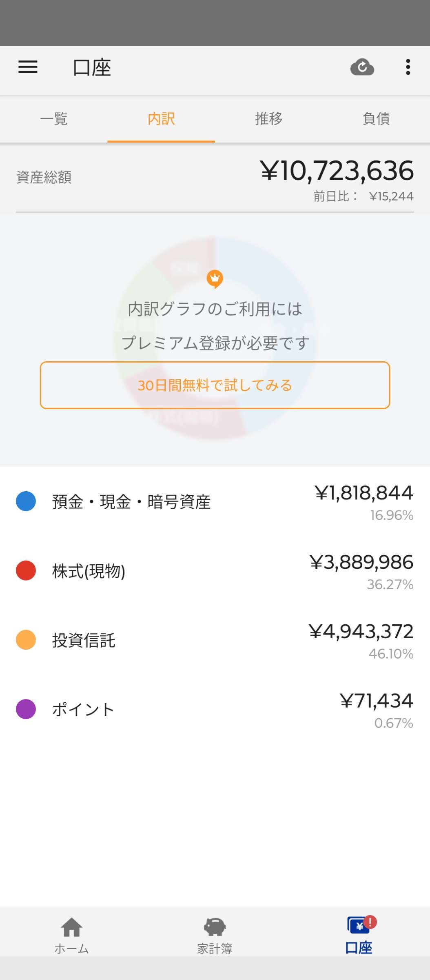The width and height of the screenshot is (430, 980).
Task: Tap the premium crown icon
Action: point(215,279)
